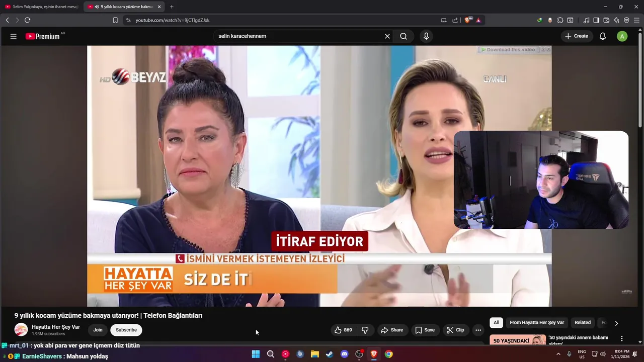Open Windows taskbar search
The height and width of the screenshot is (362, 644).
coord(271,354)
